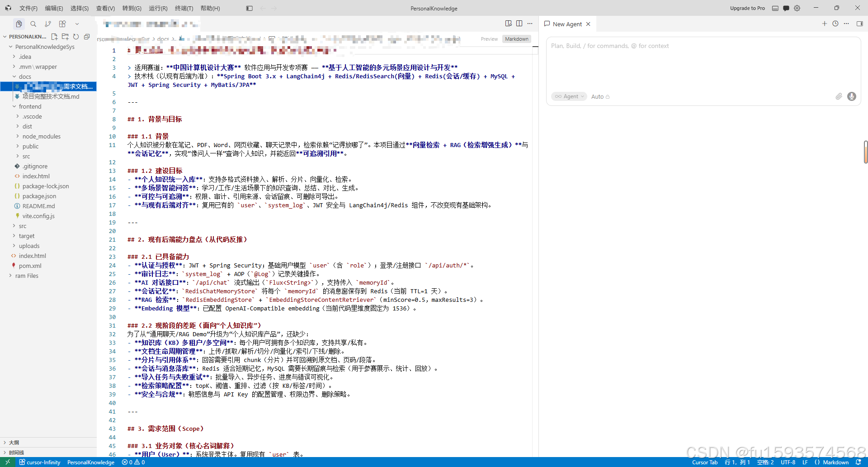Viewport: 868px width, 467px height.
Task: Open package-lock.json in the tree
Action: coord(48,186)
